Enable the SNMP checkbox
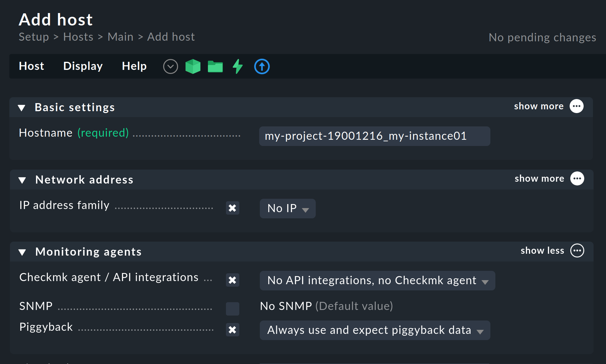606x364 pixels. [x=232, y=308]
